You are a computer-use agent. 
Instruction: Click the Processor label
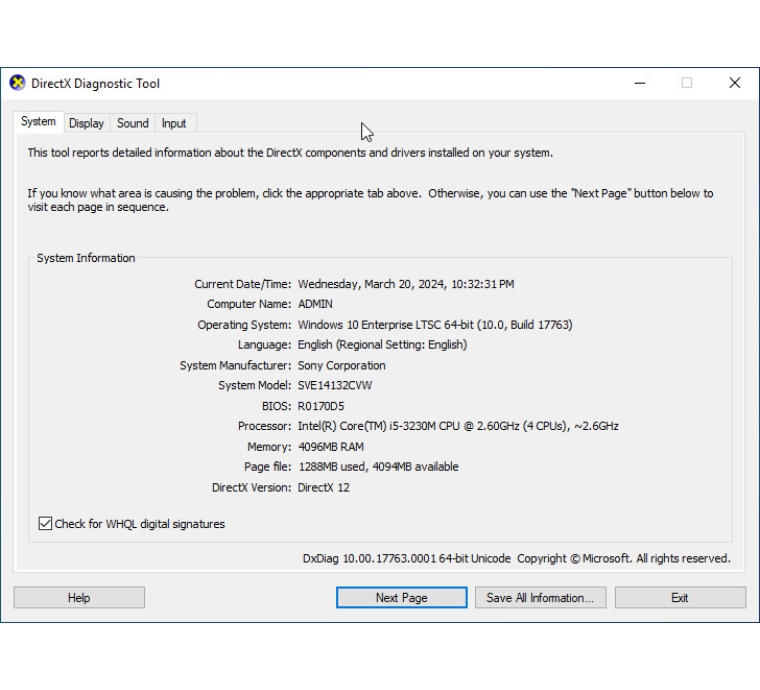(x=264, y=426)
